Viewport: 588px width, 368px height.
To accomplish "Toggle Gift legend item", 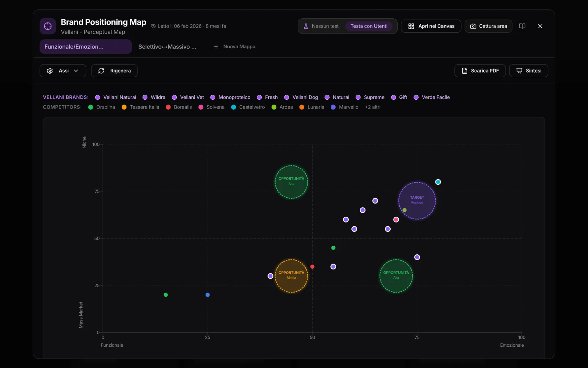I will pos(399,97).
